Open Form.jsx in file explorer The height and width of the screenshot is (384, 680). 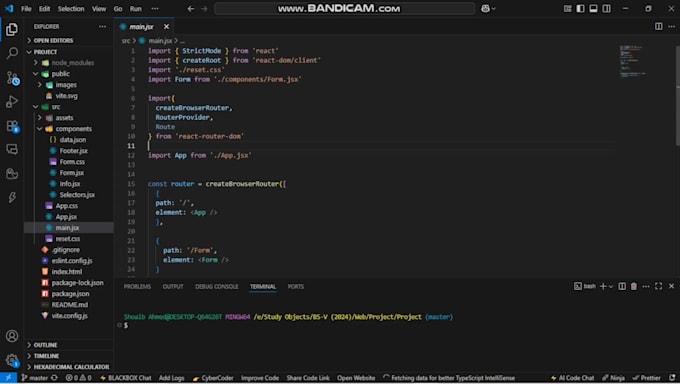72,173
